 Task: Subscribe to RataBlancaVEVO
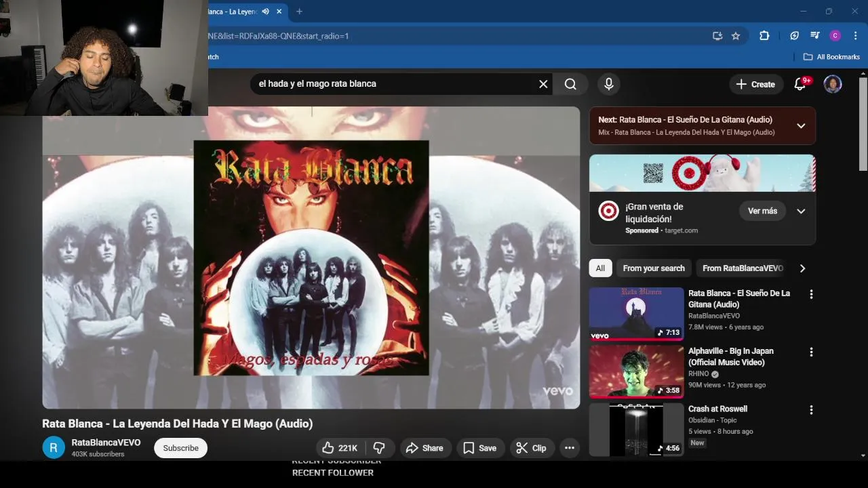[x=180, y=448]
